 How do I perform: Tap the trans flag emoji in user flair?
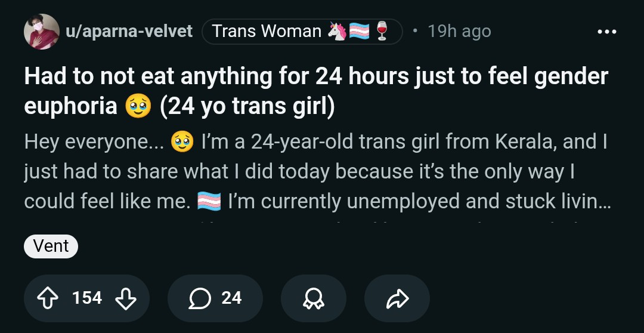coord(360,32)
